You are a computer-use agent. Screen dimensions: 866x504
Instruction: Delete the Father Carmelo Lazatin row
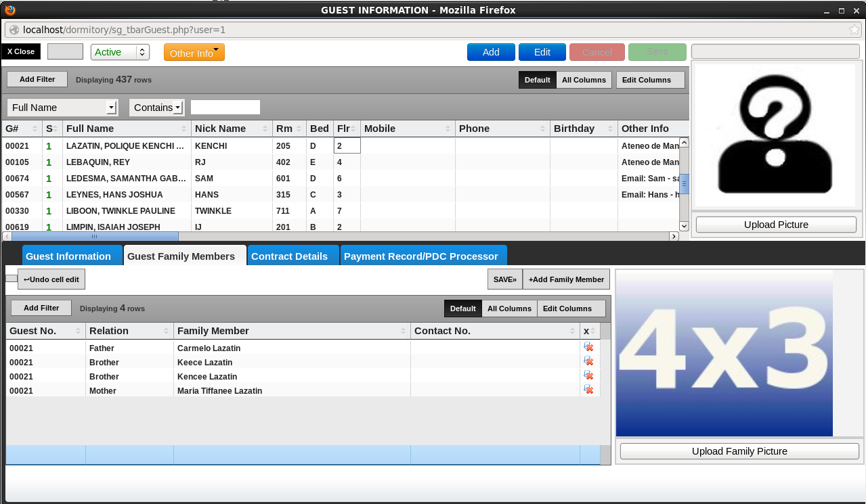tap(588, 347)
